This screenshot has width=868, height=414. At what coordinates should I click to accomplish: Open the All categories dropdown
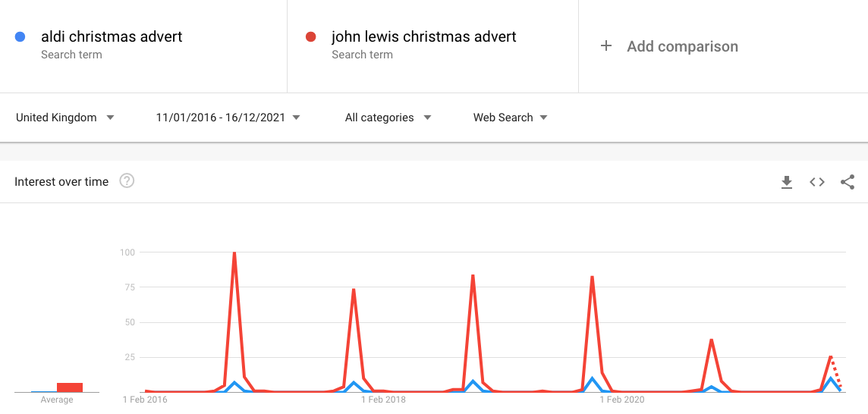388,118
